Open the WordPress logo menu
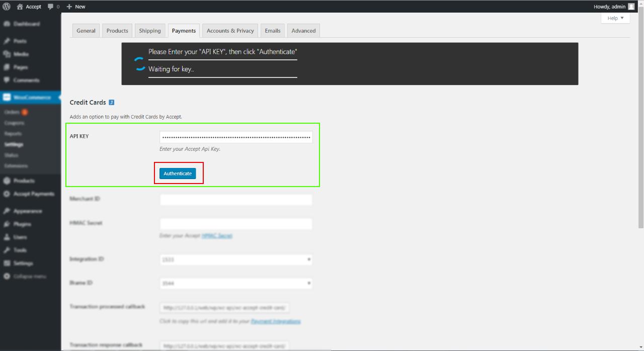 click(x=7, y=7)
